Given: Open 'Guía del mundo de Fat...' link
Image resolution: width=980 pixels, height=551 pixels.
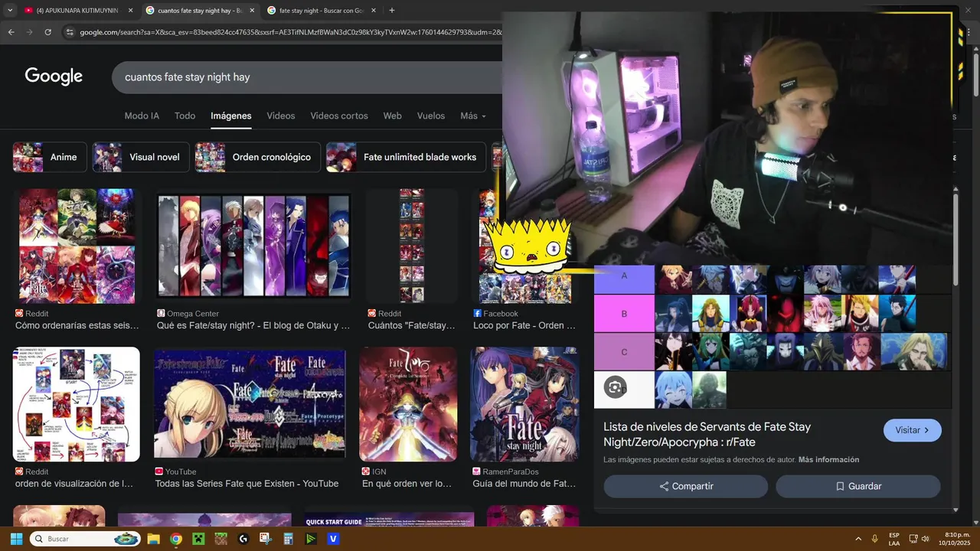Looking at the screenshot, I should tap(524, 484).
